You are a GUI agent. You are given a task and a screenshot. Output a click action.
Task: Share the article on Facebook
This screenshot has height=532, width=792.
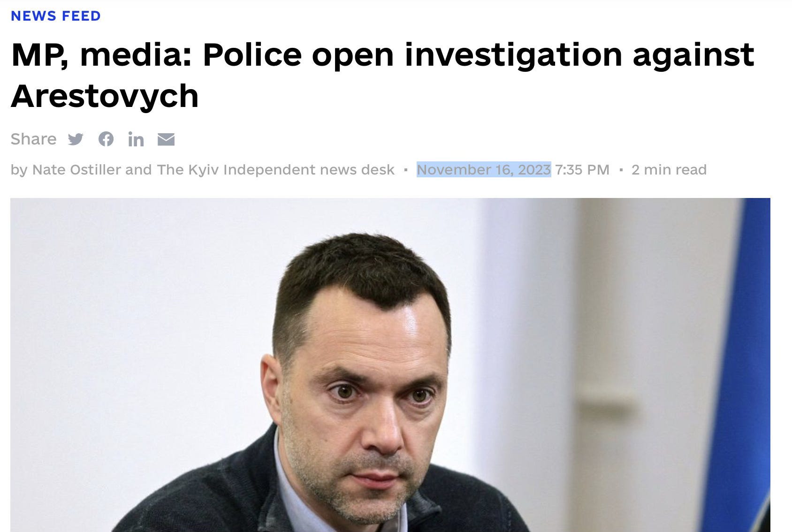(106, 139)
